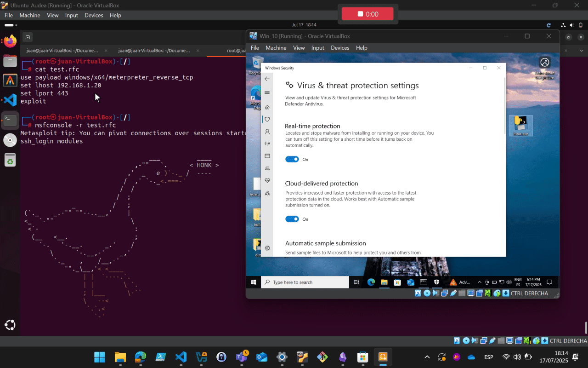Screen dimensions: 588x368
Task: Click the Ubuntu terminal vertical scrollbar
Action: pyautogui.click(x=586, y=328)
